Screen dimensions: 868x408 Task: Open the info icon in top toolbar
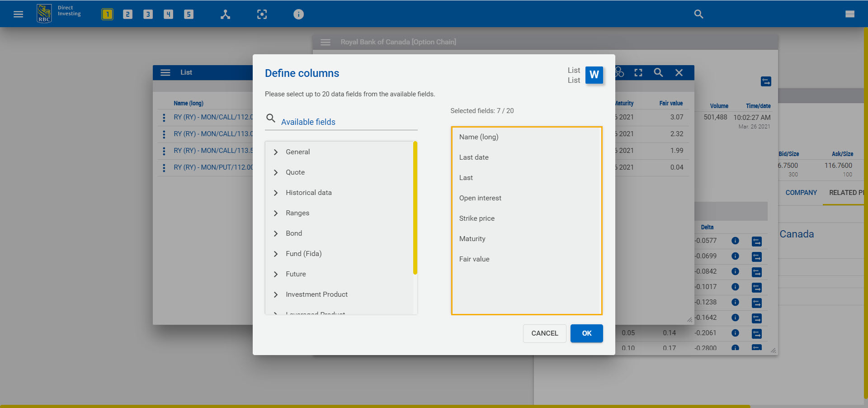coord(298,14)
